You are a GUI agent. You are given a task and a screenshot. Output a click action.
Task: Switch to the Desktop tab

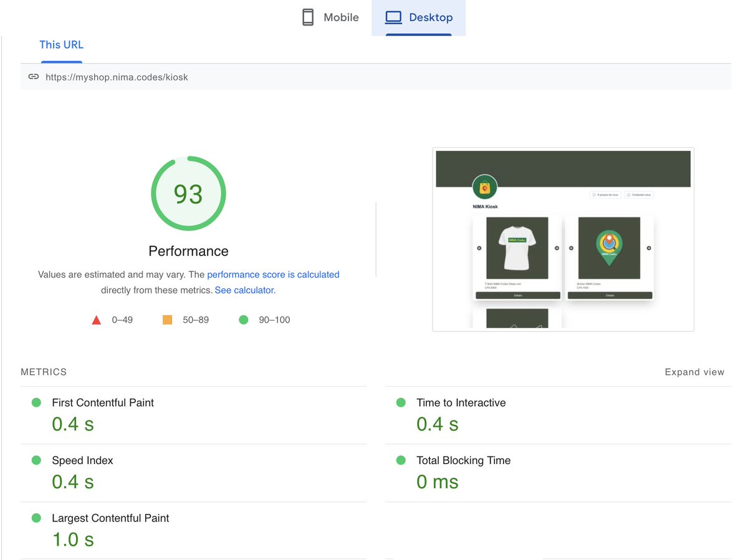pos(418,17)
